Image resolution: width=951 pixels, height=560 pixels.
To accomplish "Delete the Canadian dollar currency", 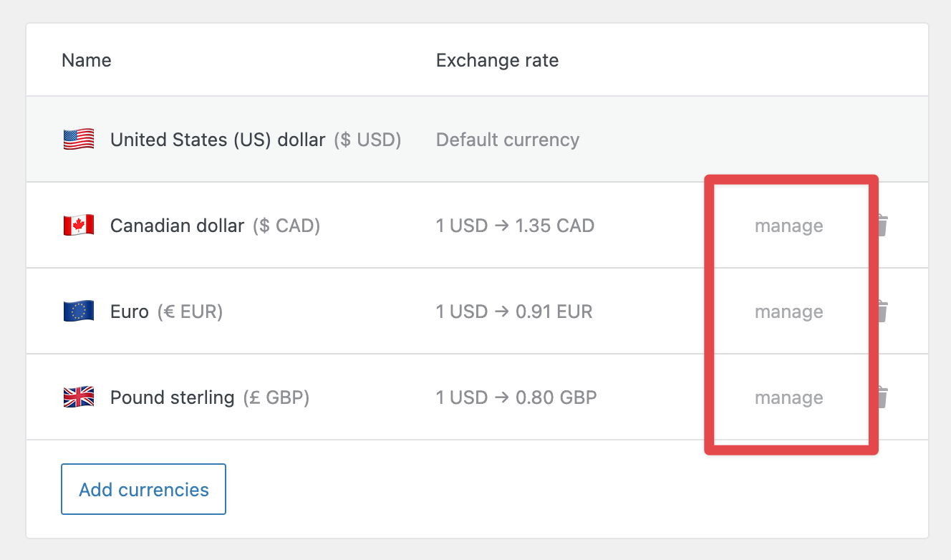I will pos(884,226).
